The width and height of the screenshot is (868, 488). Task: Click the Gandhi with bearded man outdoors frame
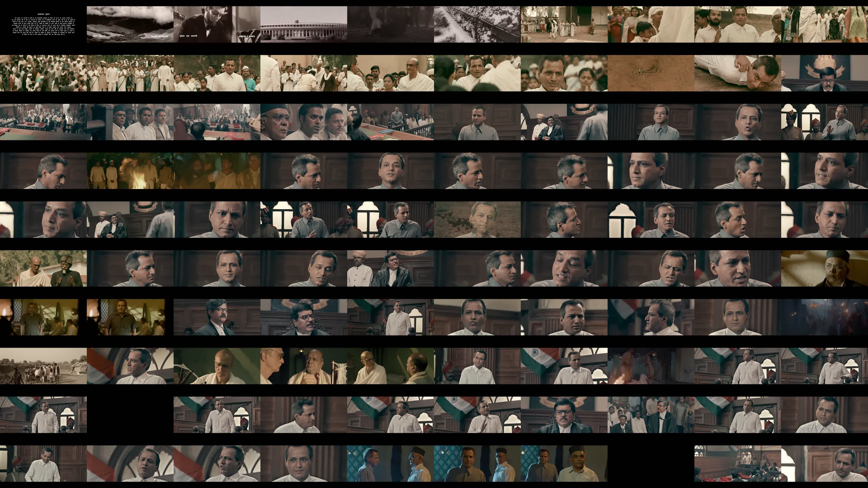point(43,268)
